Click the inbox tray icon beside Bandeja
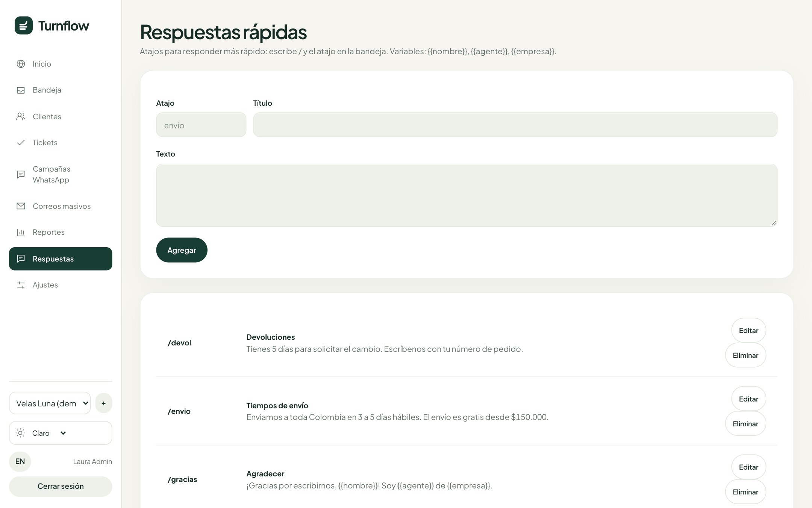This screenshot has height=508, width=812. 21,90
